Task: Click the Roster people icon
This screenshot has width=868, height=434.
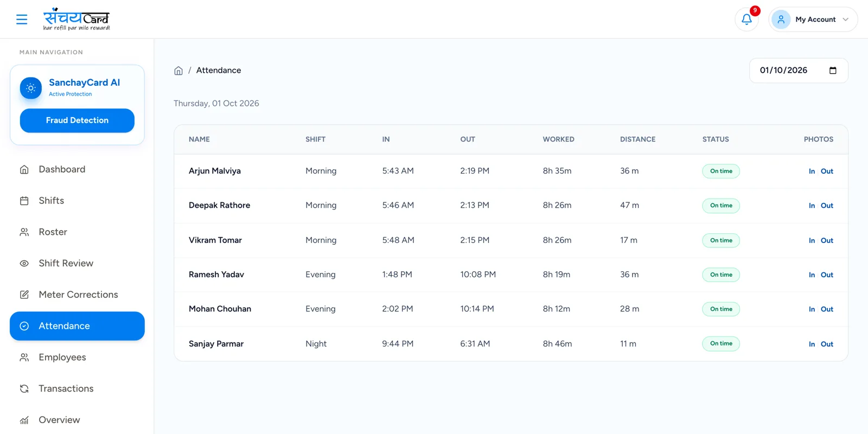Action: [x=24, y=232]
